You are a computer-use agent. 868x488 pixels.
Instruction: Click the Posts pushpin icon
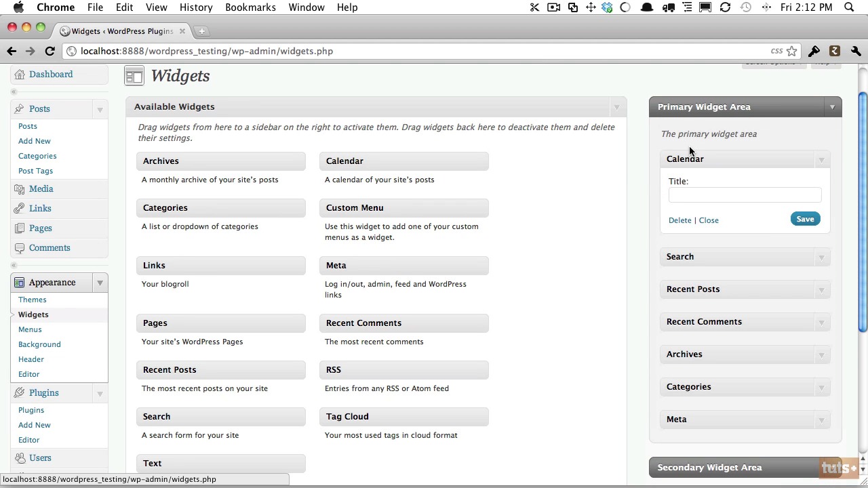19,108
